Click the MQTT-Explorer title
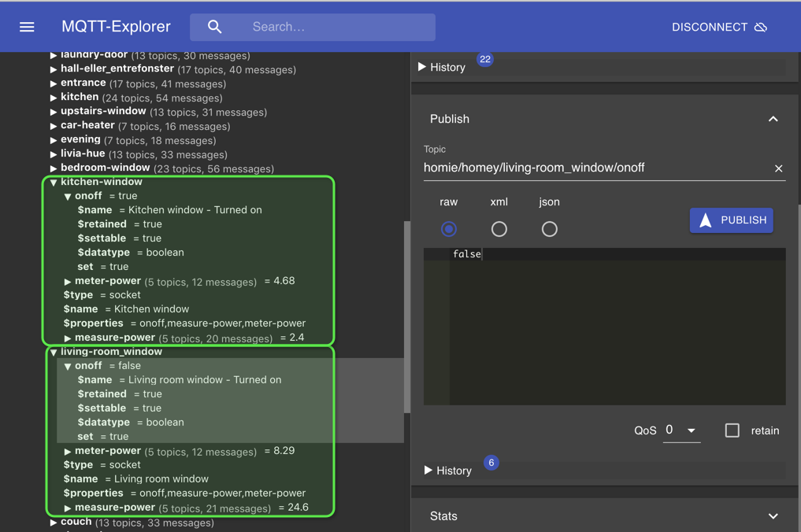Screen dimensions: 801x532 click(x=116, y=27)
